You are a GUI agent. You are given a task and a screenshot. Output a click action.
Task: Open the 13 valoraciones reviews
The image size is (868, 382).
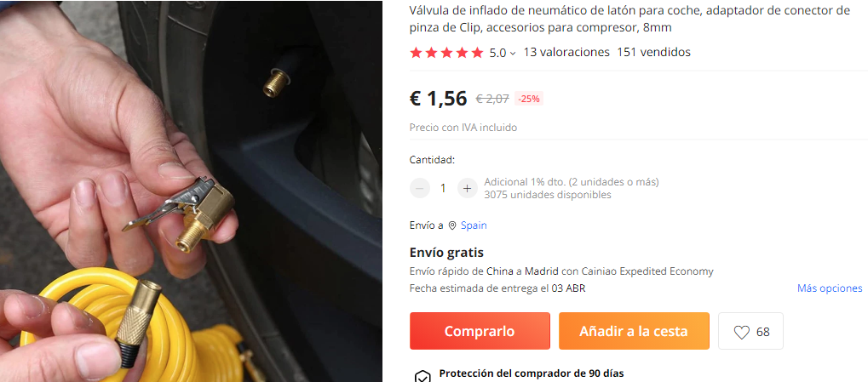[566, 53]
